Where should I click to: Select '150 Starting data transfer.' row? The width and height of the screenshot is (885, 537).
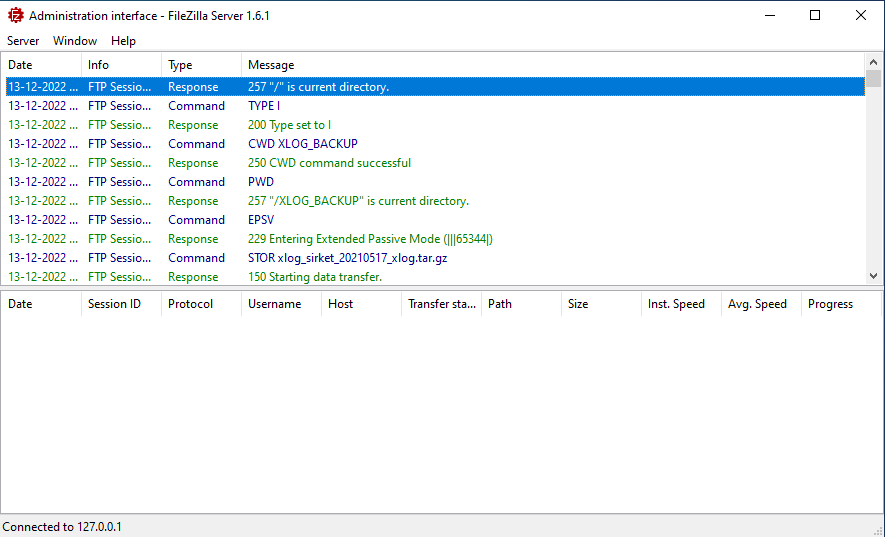pyautogui.click(x=435, y=277)
